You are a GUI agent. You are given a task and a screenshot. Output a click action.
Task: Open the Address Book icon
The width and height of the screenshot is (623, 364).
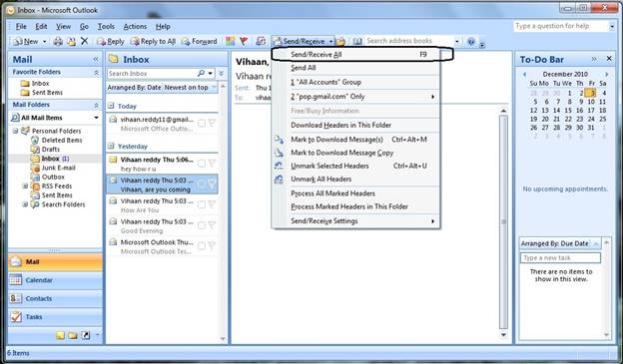[x=357, y=41]
